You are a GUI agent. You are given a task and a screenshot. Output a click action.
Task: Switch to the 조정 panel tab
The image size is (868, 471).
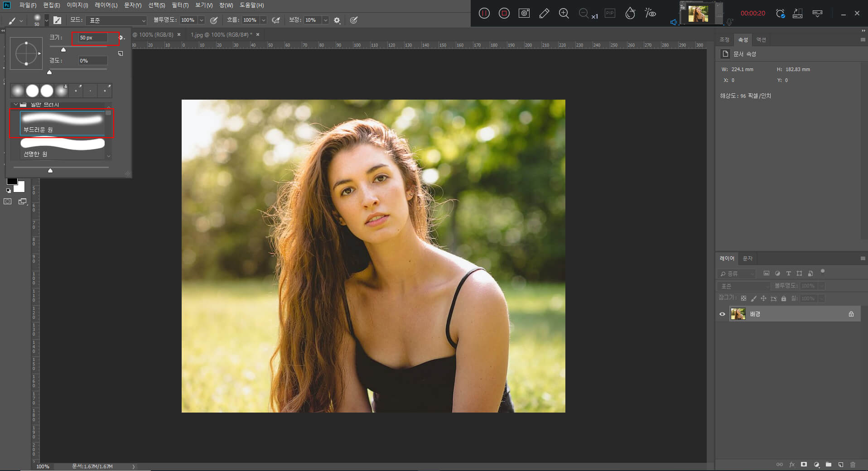point(724,40)
